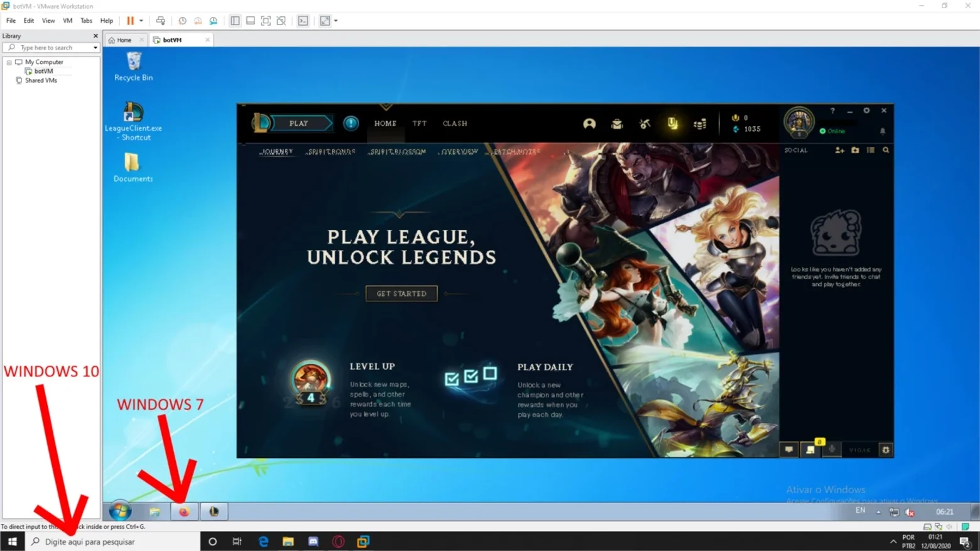The width and height of the screenshot is (980, 551).
Task: Toggle the VMware thumbnail bar view
Action: click(x=250, y=21)
